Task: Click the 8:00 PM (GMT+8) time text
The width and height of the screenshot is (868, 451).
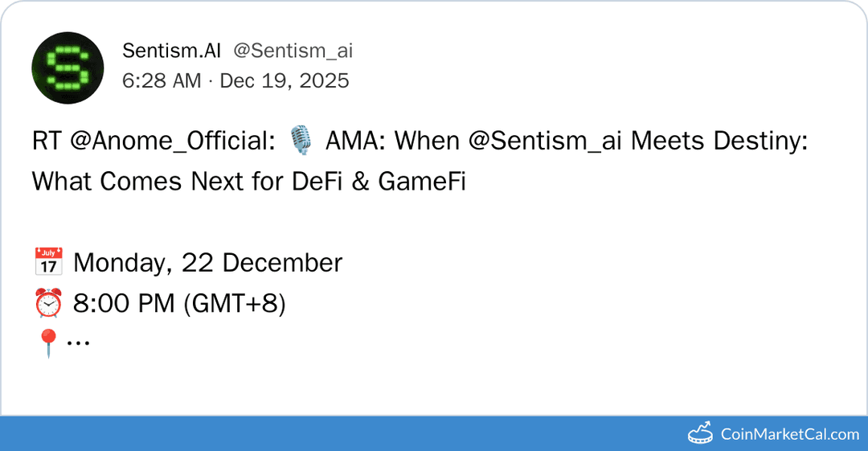Action: [179, 305]
